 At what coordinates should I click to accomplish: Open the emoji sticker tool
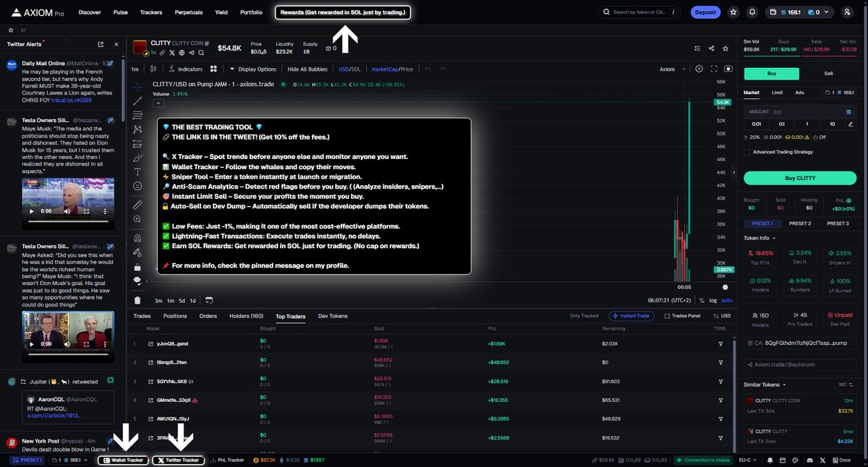coord(137,186)
